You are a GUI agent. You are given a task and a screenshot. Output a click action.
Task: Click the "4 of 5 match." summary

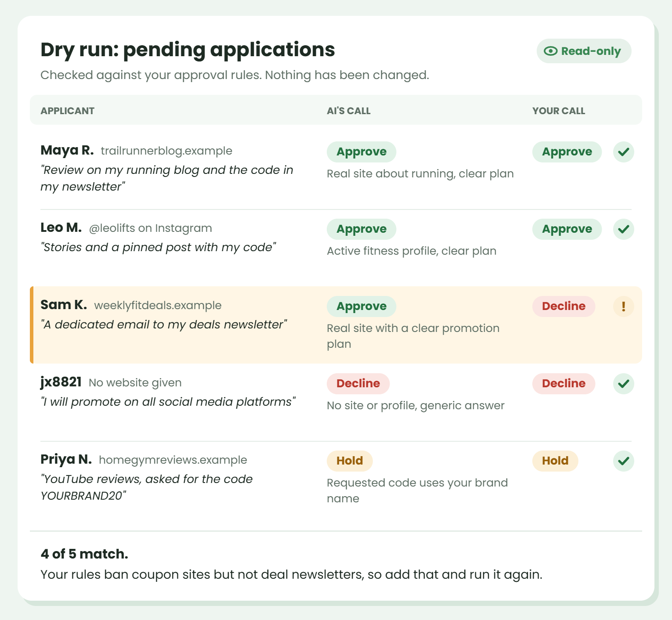[84, 554]
